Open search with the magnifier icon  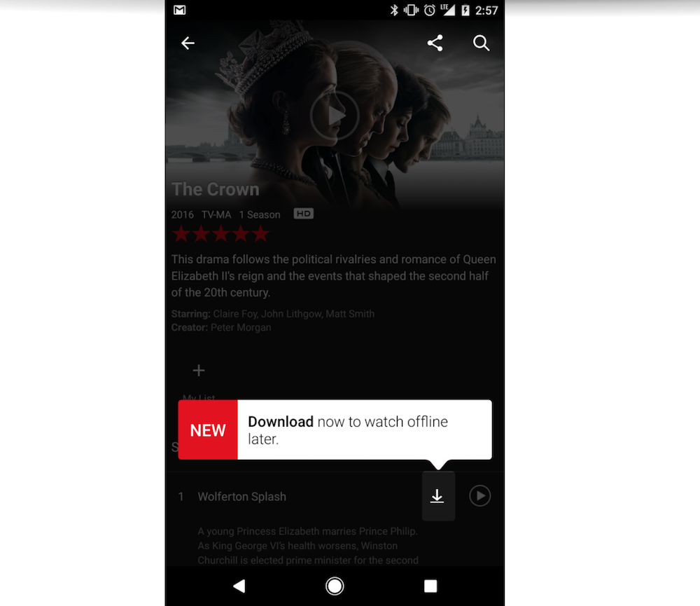pos(481,43)
